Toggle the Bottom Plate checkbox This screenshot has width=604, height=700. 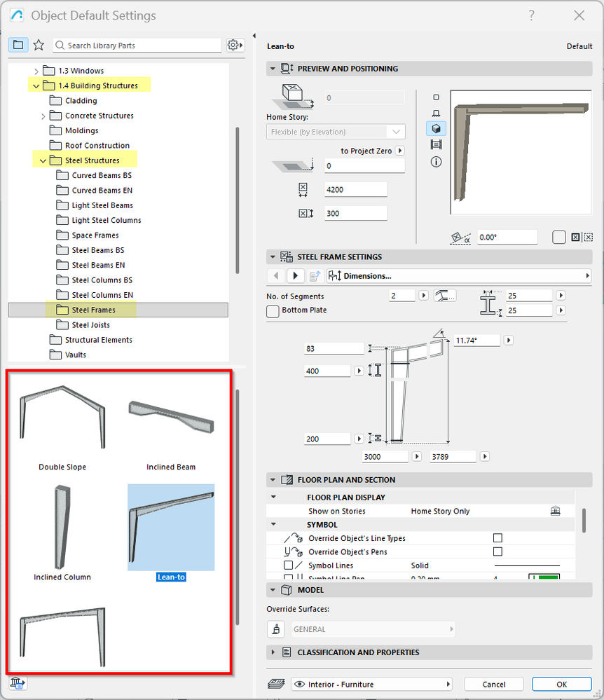point(273,310)
